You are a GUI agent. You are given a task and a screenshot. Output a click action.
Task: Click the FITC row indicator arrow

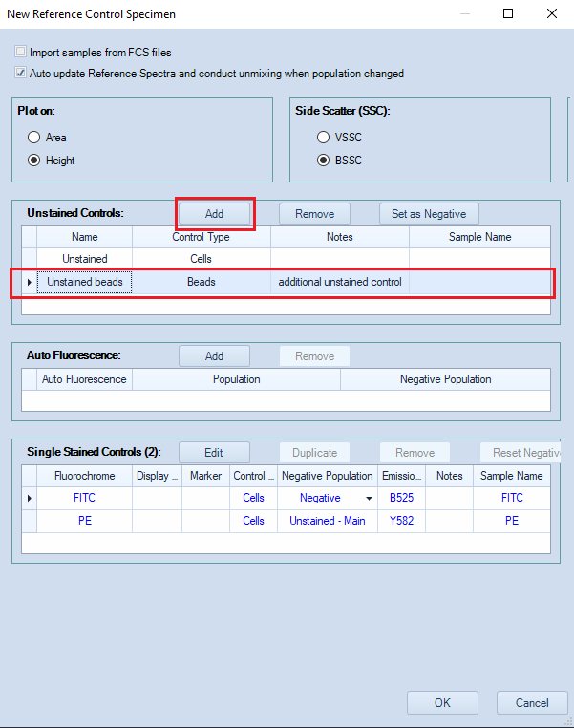[29, 498]
